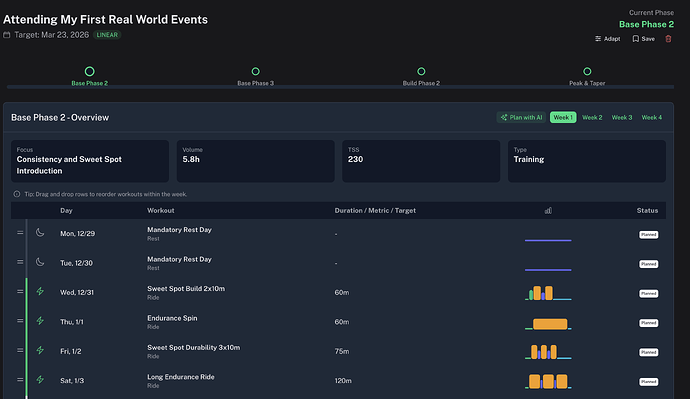Screen dimensions: 690x399
Task: Click drag handle for Tue, 12/30 row
Action: point(20,262)
